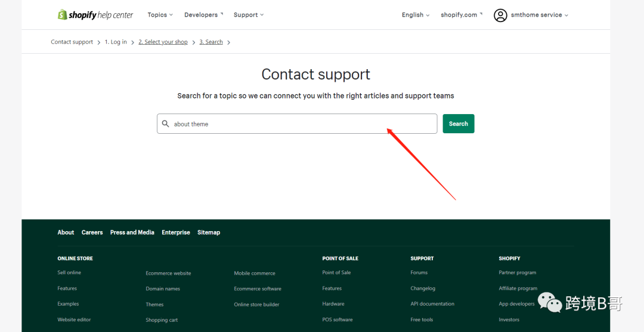Open the Sitemap footer link
644x332 pixels.
(x=209, y=232)
